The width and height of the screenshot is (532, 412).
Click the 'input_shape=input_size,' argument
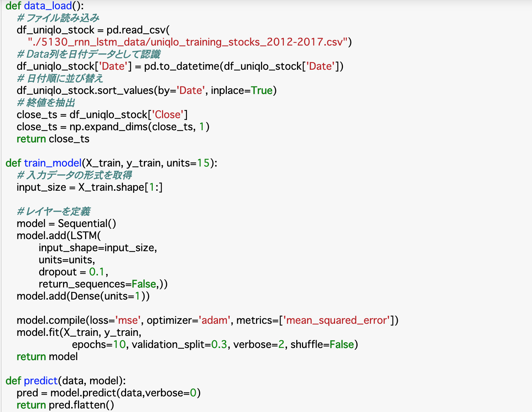point(98,248)
